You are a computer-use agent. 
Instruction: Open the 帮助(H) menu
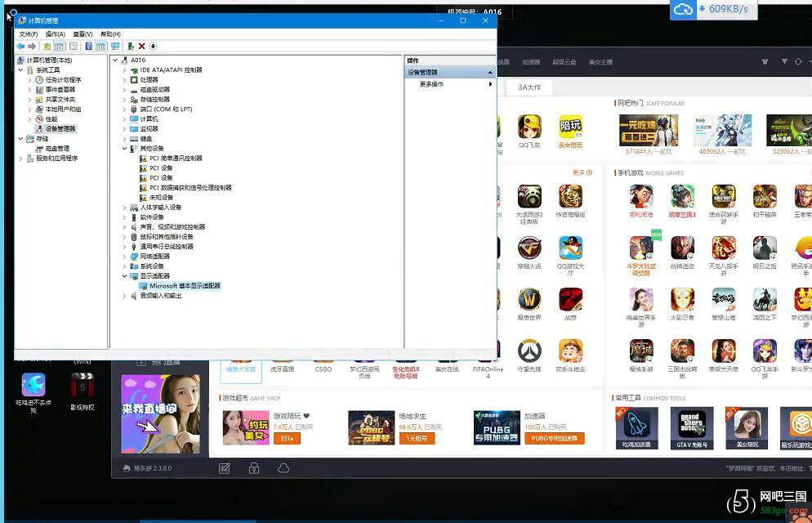point(110,34)
